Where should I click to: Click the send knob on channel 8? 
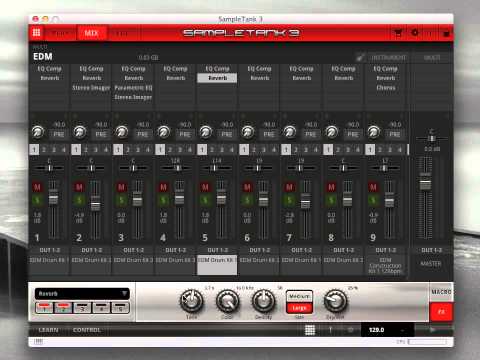pos(332,132)
